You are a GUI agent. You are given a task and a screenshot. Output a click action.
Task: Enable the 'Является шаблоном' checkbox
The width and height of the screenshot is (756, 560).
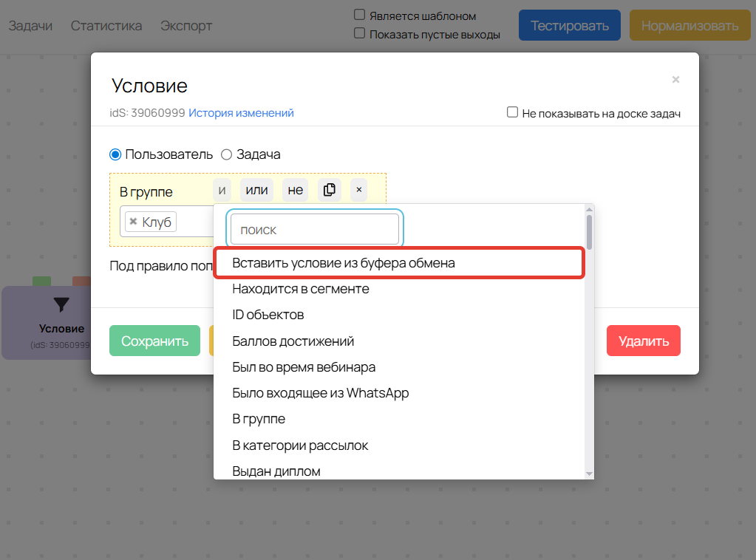coord(360,15)
